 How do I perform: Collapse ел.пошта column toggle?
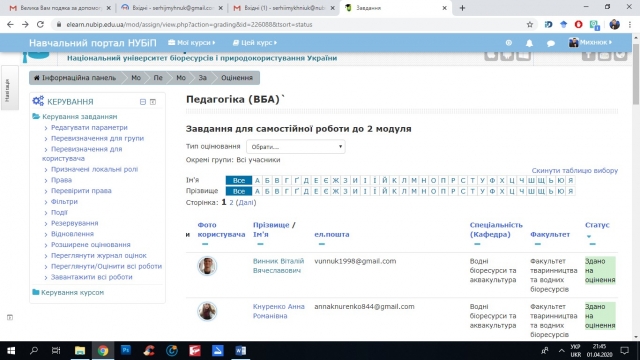[x=322, y=244]
